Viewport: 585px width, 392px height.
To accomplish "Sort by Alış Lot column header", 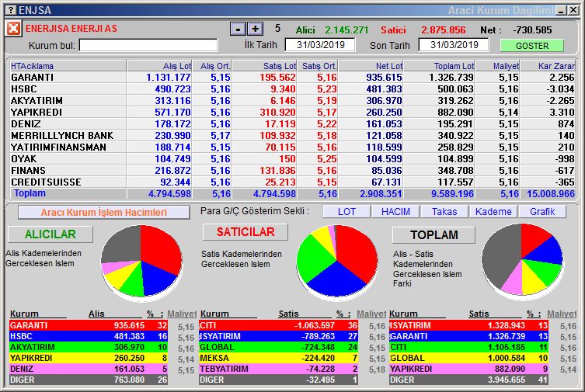I will [159, 66].
